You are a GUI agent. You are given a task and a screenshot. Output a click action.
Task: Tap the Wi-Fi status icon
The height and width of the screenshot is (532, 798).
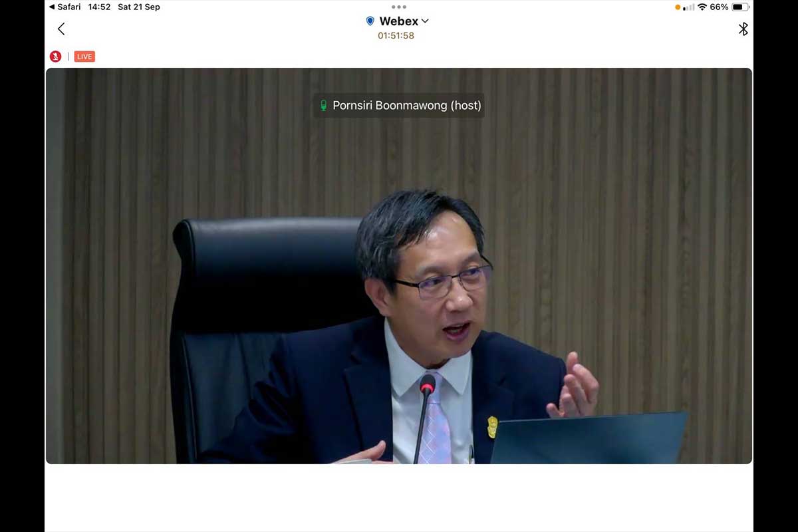[x=702, y=7]
